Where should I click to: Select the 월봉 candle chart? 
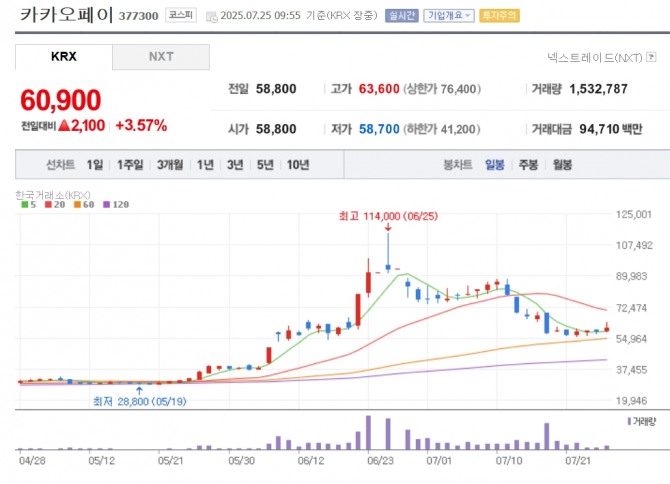[562, 164]
